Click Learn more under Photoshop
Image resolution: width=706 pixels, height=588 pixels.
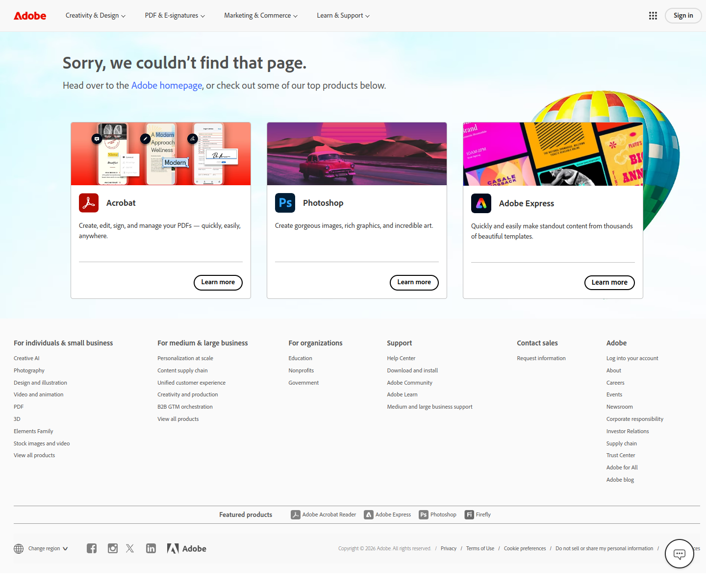[x=414, y=282]
